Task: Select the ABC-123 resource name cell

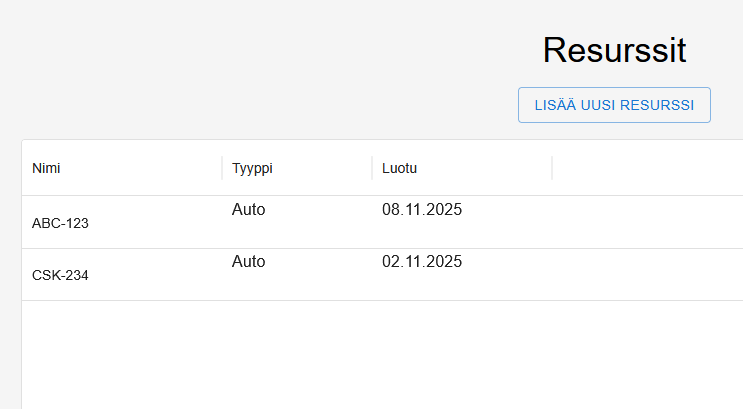Action: click(60, 223)
